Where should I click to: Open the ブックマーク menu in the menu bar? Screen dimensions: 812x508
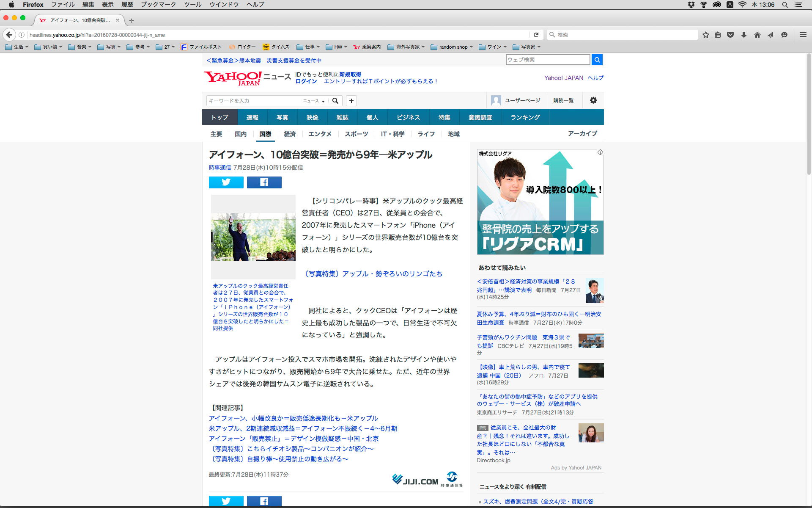(158, 5)
